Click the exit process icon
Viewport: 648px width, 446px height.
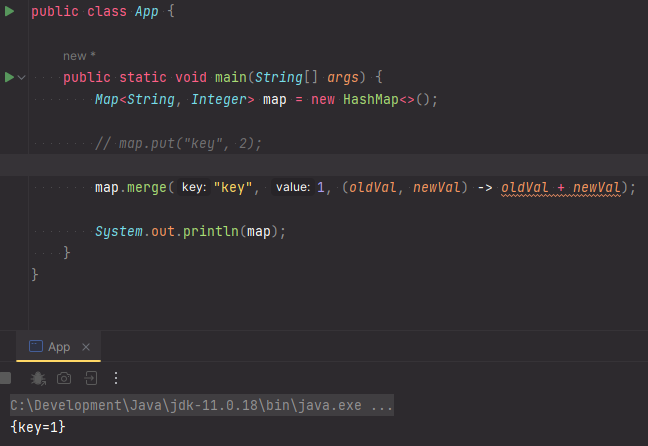pyautogui.click(x=91, y=378)
